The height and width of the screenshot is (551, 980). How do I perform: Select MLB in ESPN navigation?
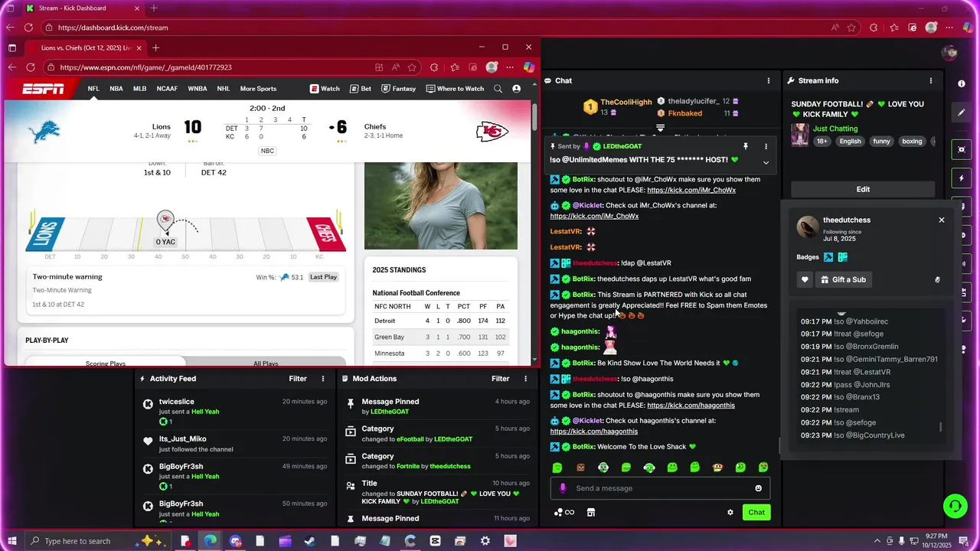(139, 89)
